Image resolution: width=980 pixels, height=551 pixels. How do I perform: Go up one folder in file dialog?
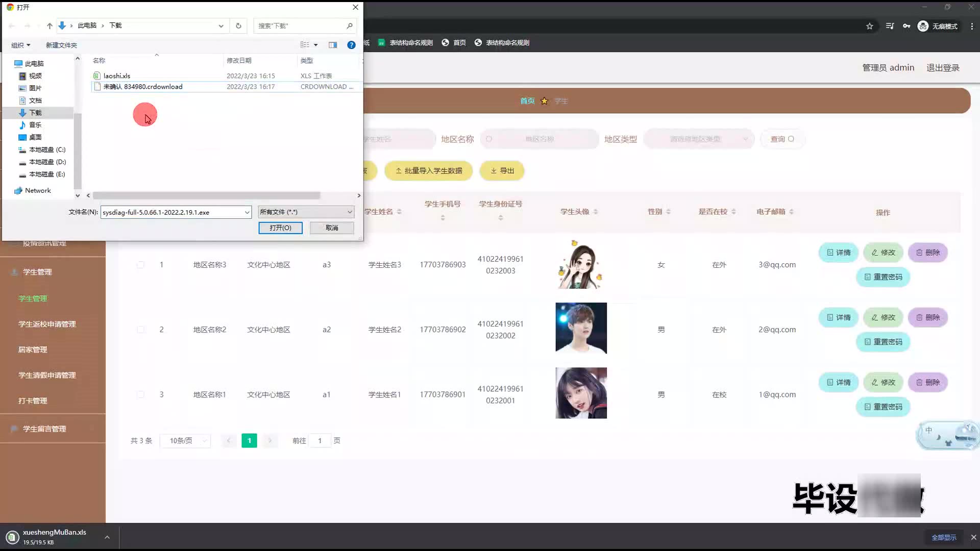[50, 26]
